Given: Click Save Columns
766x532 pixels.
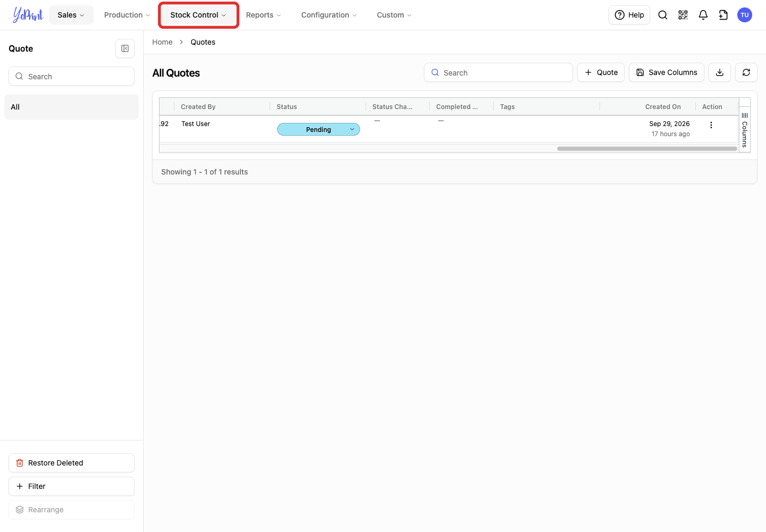Looking at the screenshot, I should (x=667, y=72).
